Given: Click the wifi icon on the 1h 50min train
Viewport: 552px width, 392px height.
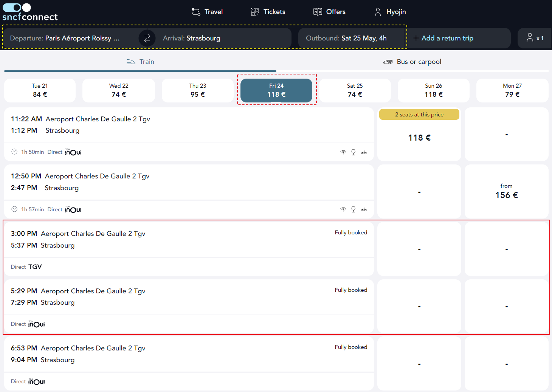Looking at the screenshot, I should [343, 152].
